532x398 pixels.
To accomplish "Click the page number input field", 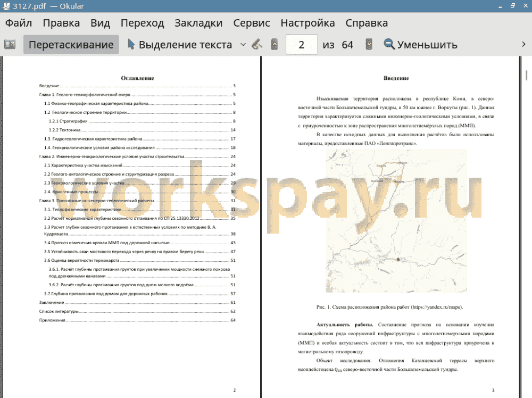I will click(302, 45).
